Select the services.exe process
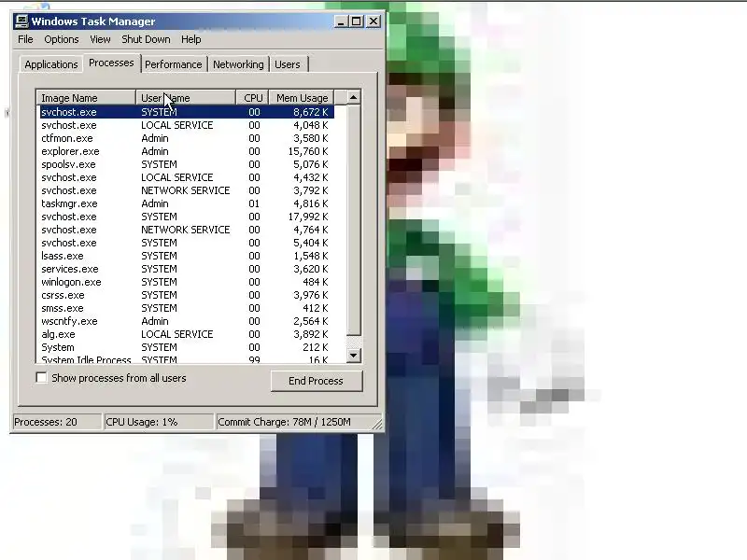This screenshot has width=747, height=560. coord(187,269)
